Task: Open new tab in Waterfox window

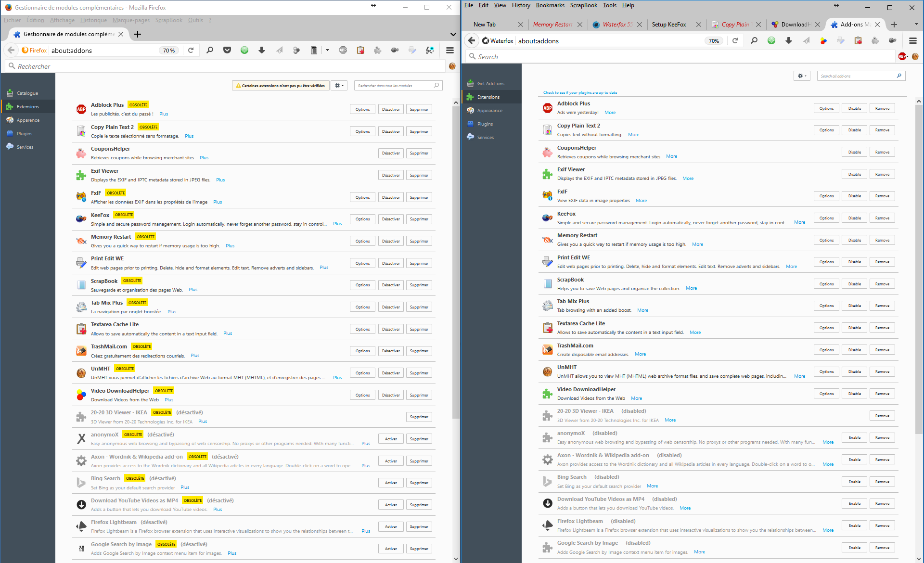Action: click(x=894, y=25)
